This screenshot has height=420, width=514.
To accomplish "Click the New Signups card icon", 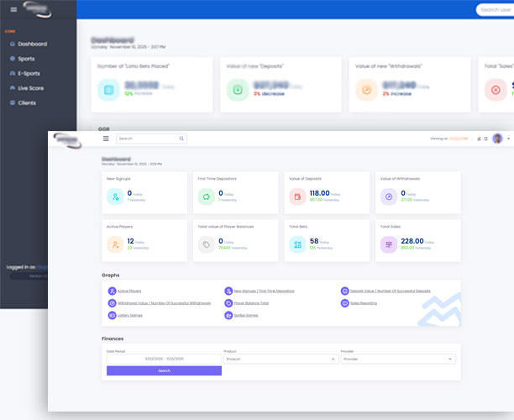I will pyautogui.click(x=114, y=197).
